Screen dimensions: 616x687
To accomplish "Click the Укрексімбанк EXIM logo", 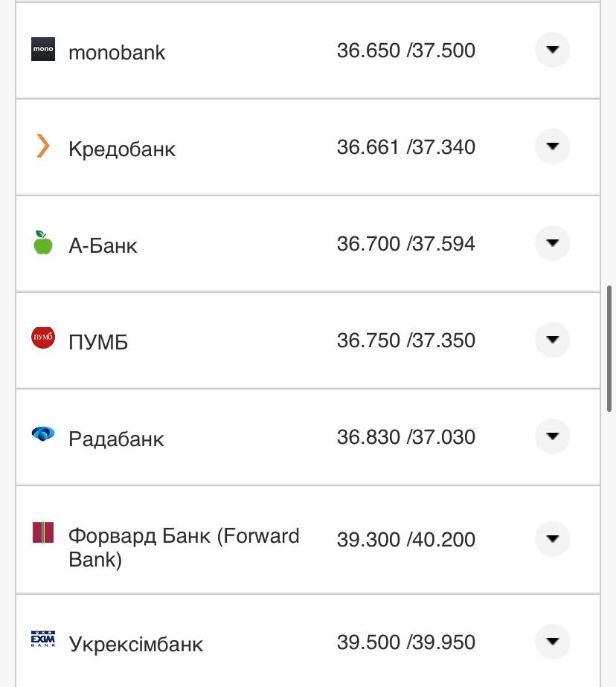I will pos(43,639).
